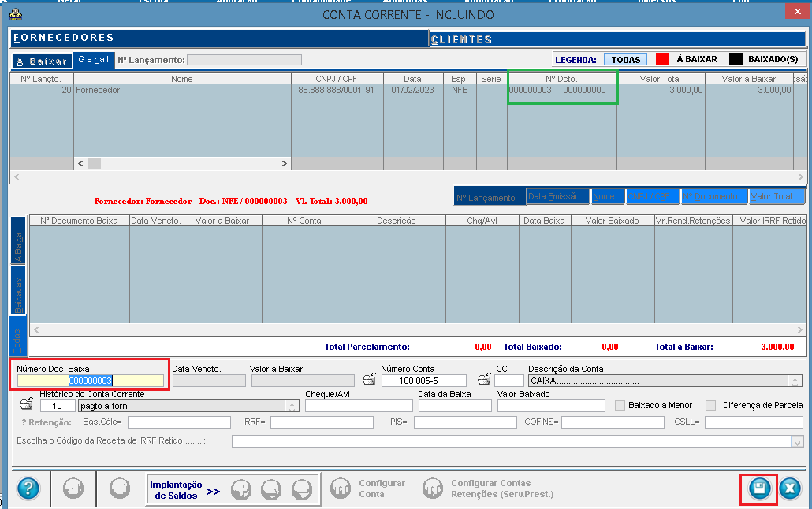Click Implantação de Saldos button
This screenshot has width=812, height=509.
176,490
